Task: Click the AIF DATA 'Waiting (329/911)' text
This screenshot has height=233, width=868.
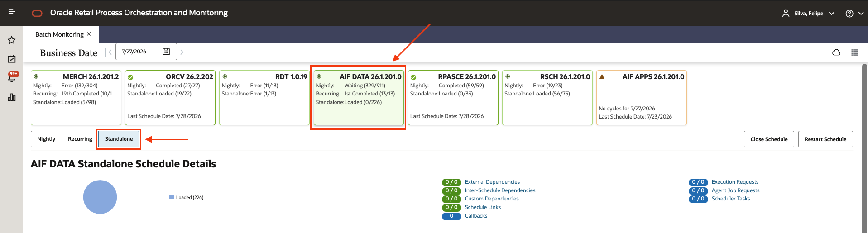Action: [365, 86]
